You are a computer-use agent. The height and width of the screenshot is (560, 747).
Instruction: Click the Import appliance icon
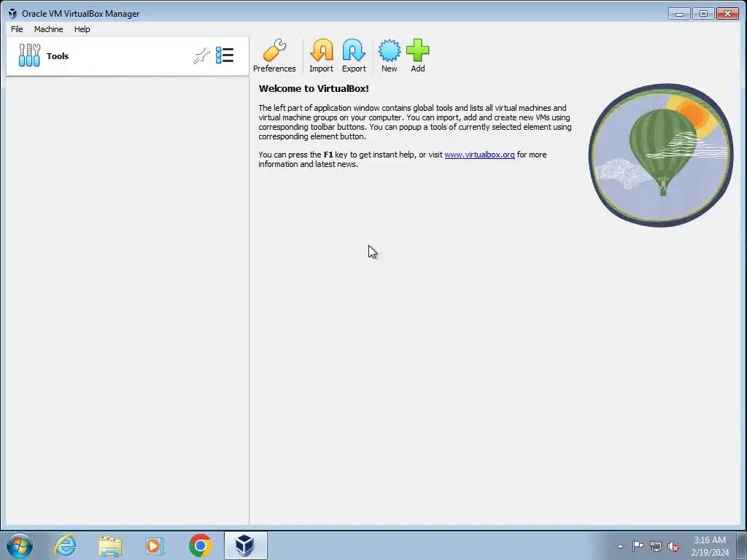322,55
